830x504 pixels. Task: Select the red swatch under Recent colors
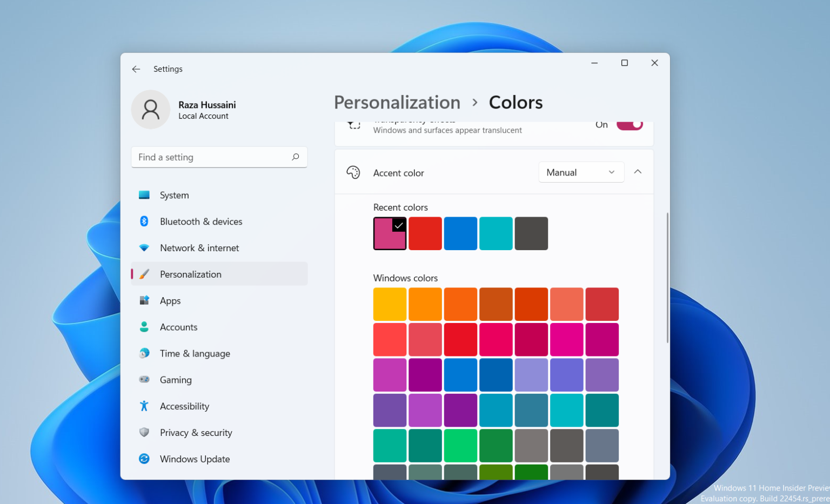pyautogui.click(x=425, y=233)
